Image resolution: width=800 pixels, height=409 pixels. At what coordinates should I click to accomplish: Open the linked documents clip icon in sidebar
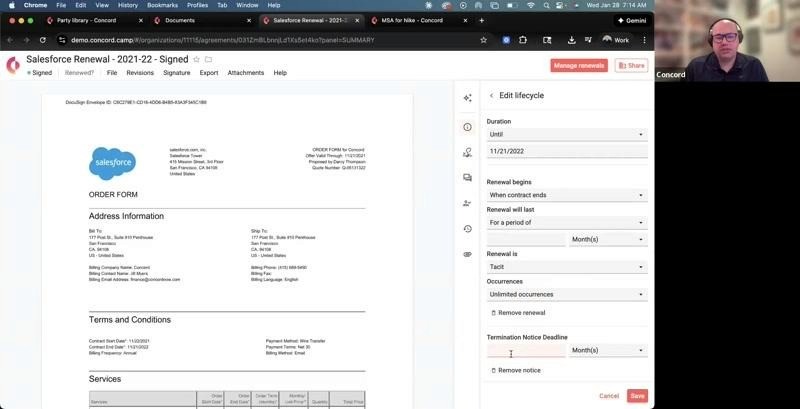(467, 254)
